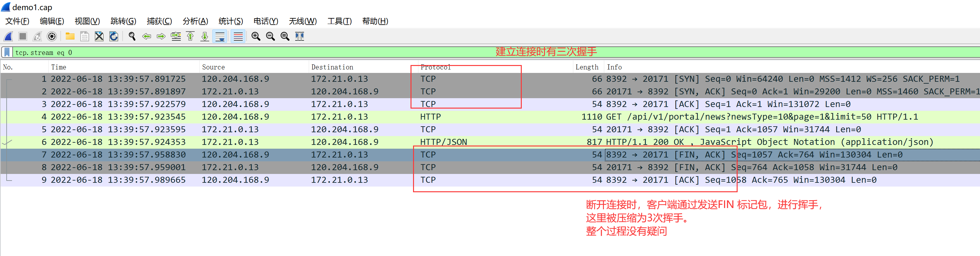Open the 帮助(H) menu

tap(375, 21)
